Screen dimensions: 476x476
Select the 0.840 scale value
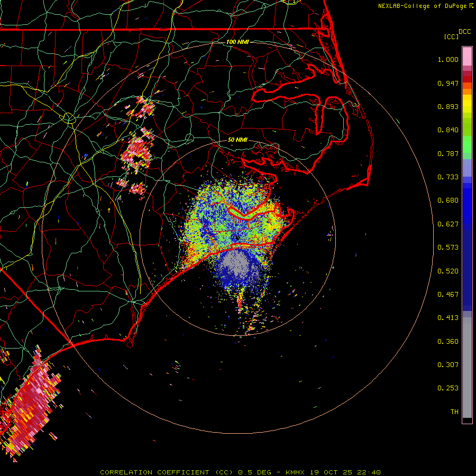[x=448, y=130]
